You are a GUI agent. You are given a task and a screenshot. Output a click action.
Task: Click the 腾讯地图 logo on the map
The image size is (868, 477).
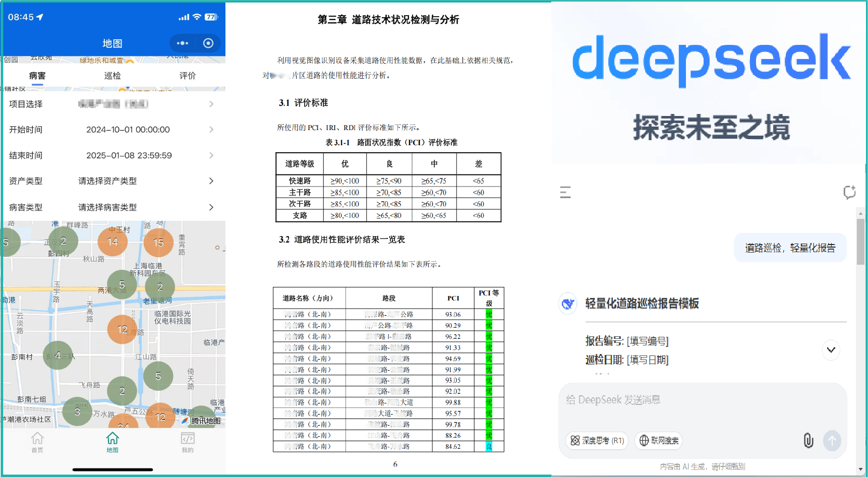tap(202, 421)
